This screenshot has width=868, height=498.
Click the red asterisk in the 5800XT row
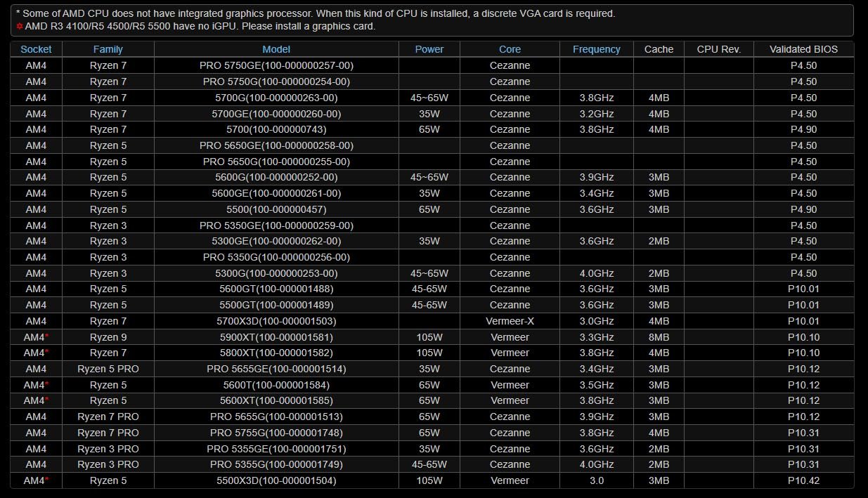[47, 353]
